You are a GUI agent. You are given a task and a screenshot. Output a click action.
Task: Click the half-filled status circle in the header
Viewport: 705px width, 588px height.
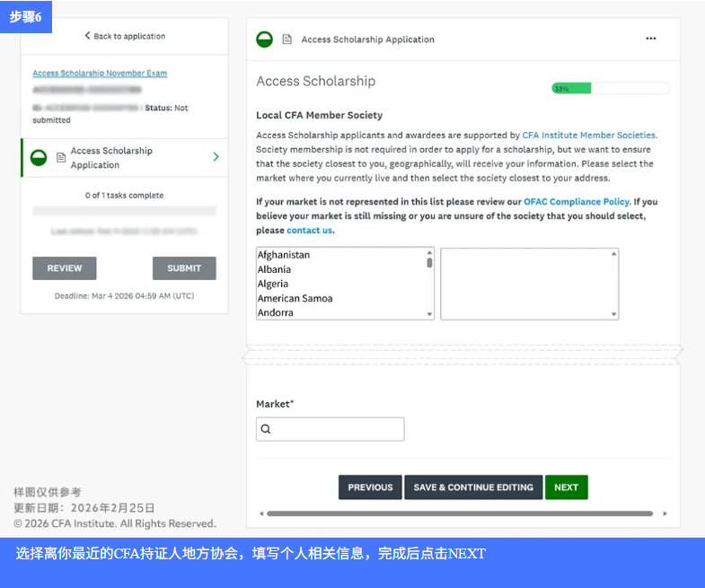(264, 39)
